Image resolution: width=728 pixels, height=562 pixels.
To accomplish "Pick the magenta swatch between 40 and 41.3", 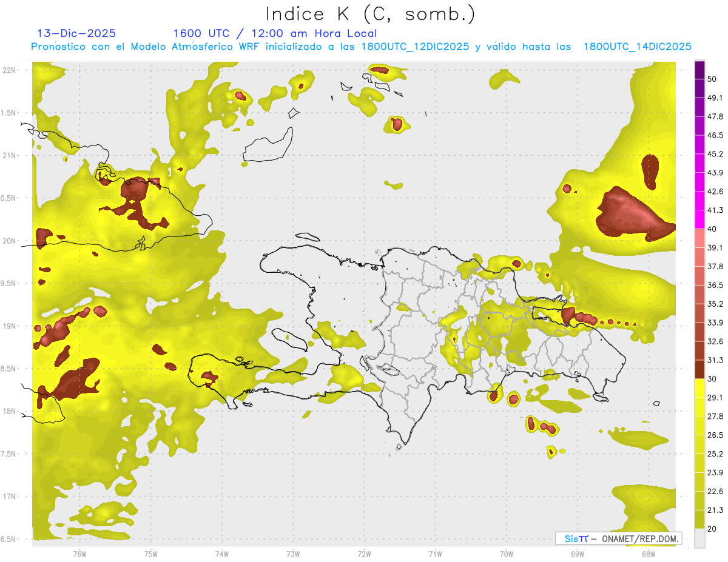I will 699,220.
